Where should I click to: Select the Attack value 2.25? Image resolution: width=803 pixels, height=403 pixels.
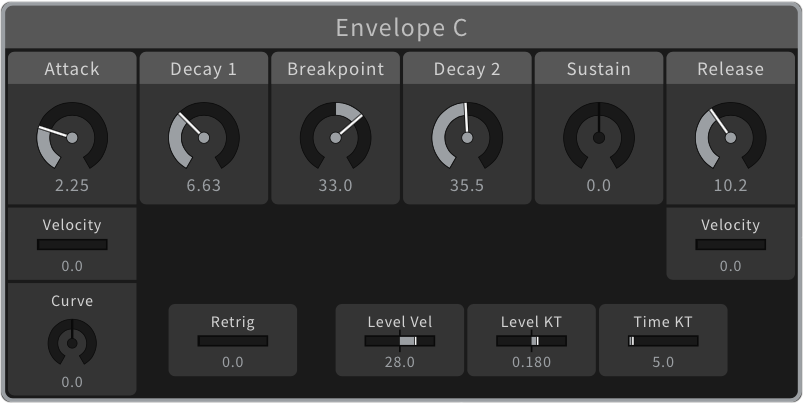[x=72, y=185]
